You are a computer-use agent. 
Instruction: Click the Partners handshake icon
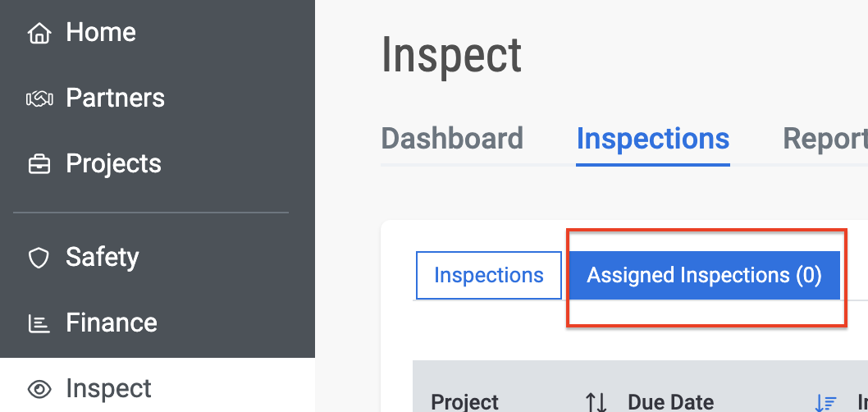(39, 99)
